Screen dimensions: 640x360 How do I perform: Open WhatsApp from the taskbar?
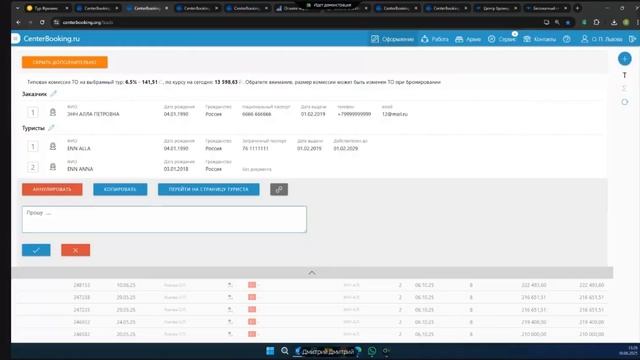click(x=372, y=351)
